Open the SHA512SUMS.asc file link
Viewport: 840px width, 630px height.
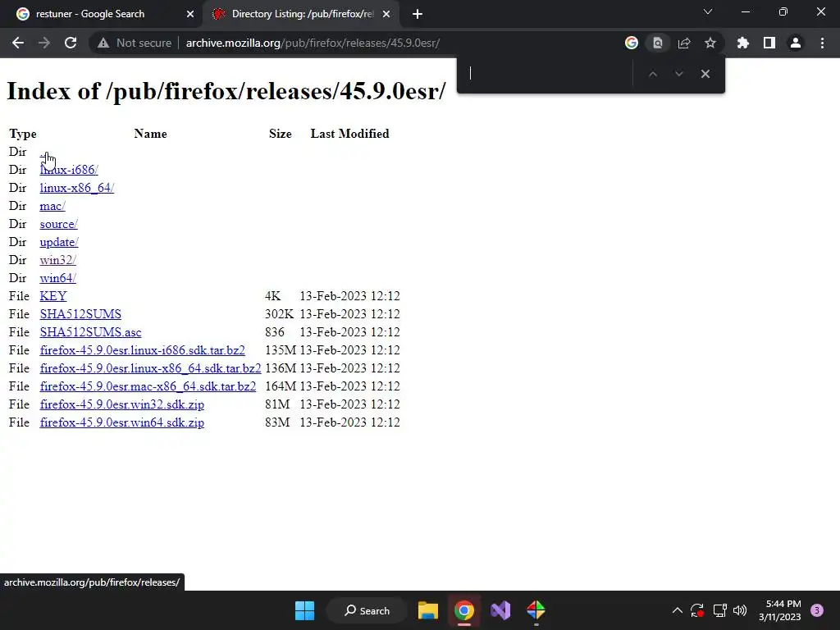[90, 332]
